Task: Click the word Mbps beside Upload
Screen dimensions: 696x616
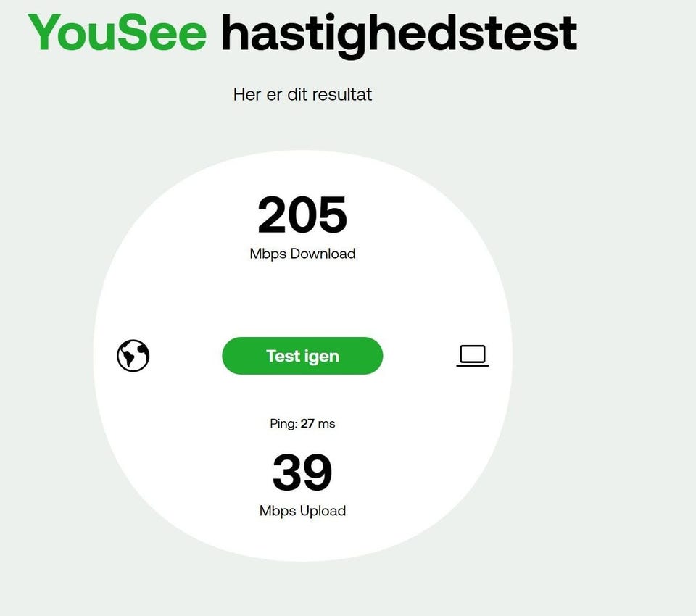Action: click(278, 511)
